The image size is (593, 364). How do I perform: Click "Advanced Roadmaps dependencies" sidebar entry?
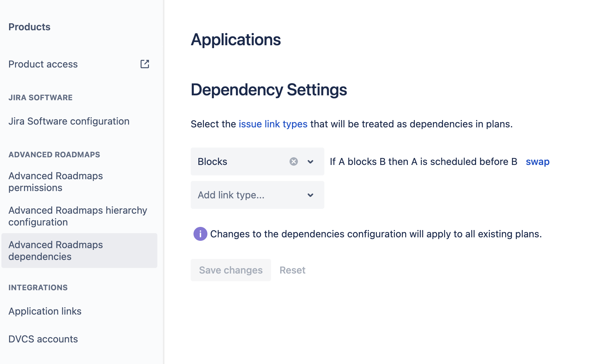pos(56,251)
